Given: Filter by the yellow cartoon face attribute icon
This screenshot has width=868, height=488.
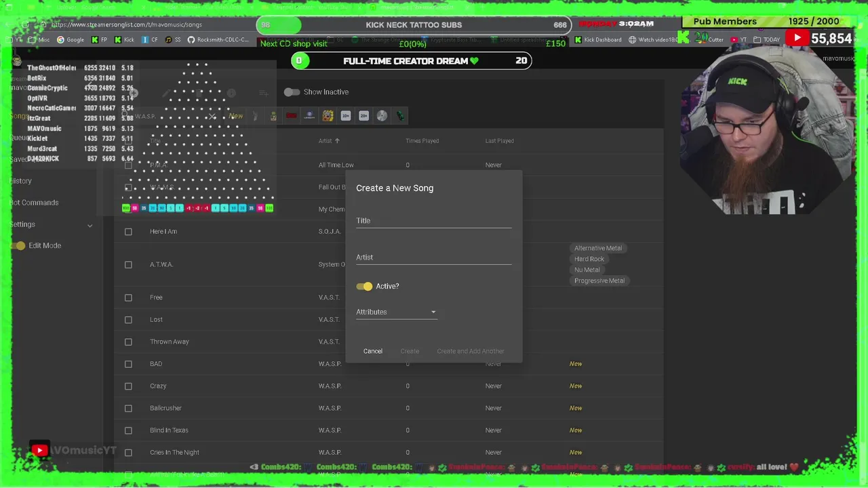Looking at the screenshot, I should (328, 116).
